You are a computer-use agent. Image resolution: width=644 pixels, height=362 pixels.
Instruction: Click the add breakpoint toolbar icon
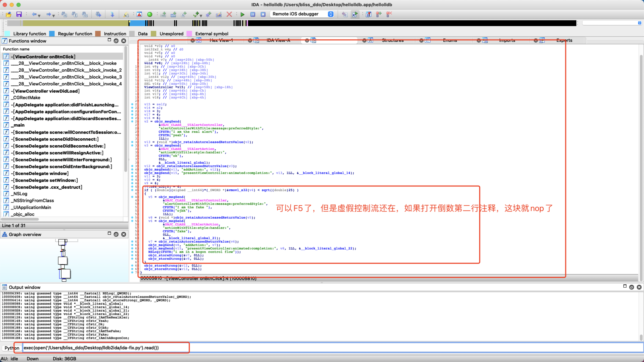click(x=379, y=14)
